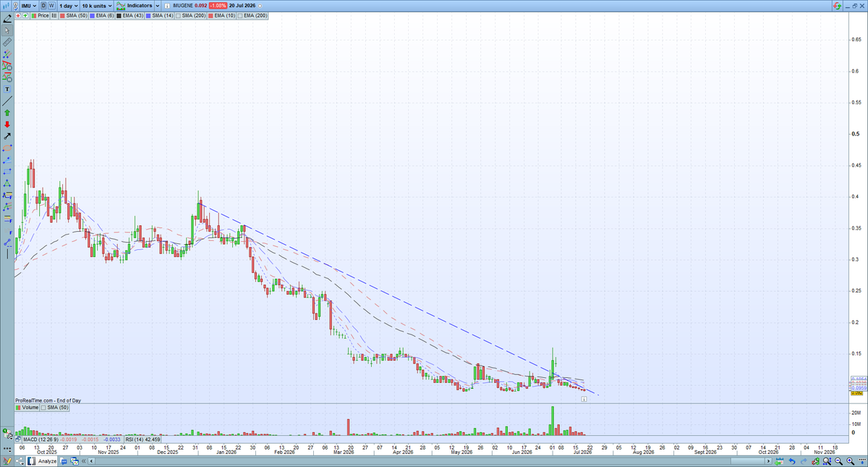Viewport: 868px width, 467px height.
Task: Select the black diagonal arrow tool
Action: [x=7, y=135]
